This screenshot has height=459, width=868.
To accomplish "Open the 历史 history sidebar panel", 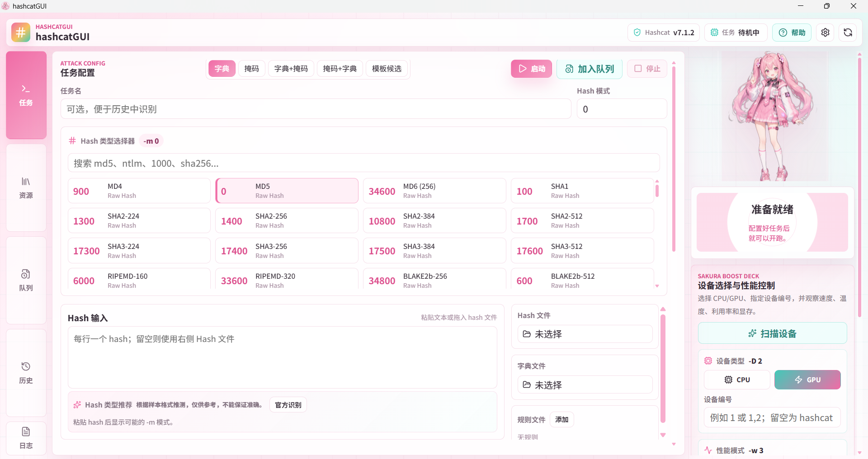I will [x=26, y=373].
